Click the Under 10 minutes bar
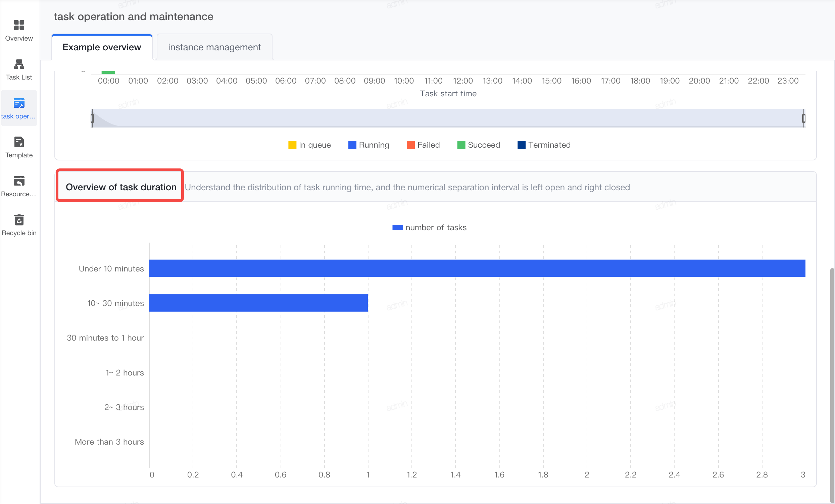The width and height of the screenshot is (835, 504). click(477, 268)
